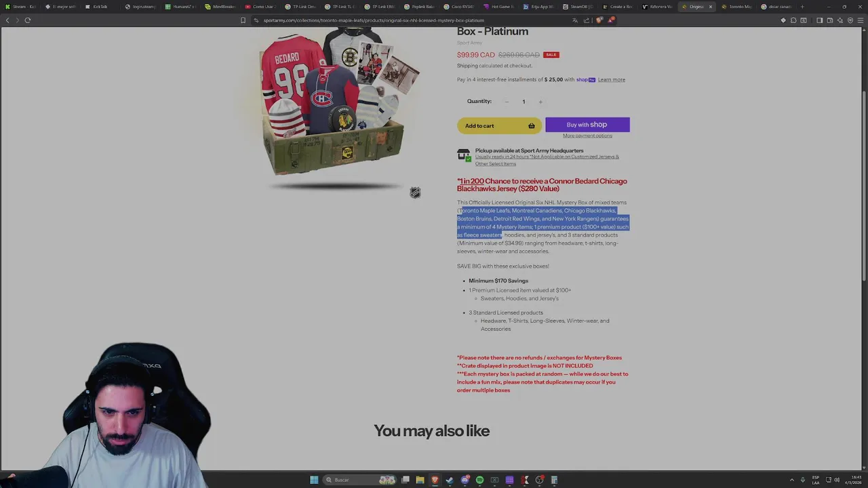
Task: Switch to the Peplink Balance tab
Action: (x=420, y=7)
